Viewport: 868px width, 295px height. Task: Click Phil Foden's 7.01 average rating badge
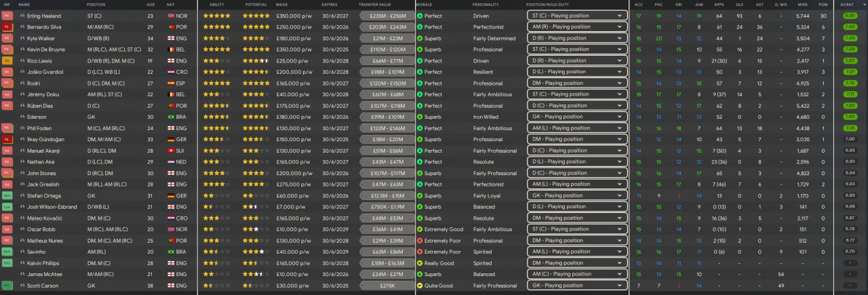coord(850,128)
